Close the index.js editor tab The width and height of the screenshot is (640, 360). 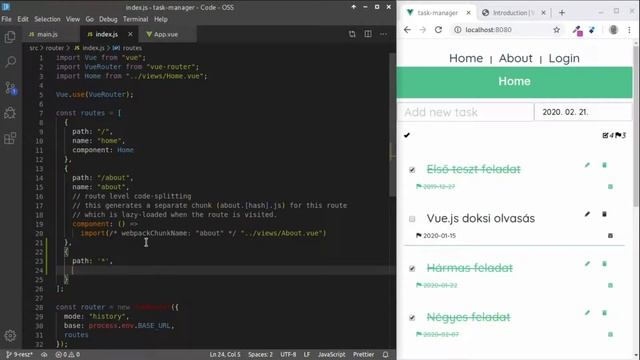130,34
